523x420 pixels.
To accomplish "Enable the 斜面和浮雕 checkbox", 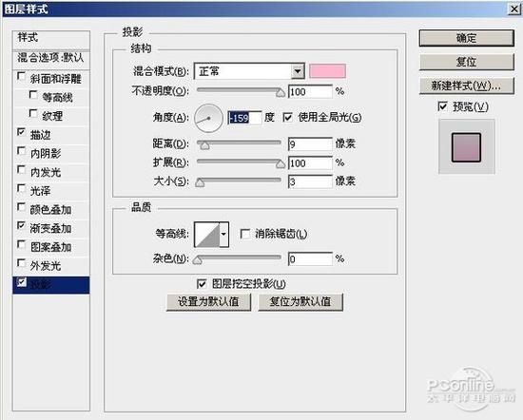I will click(21, 76).
